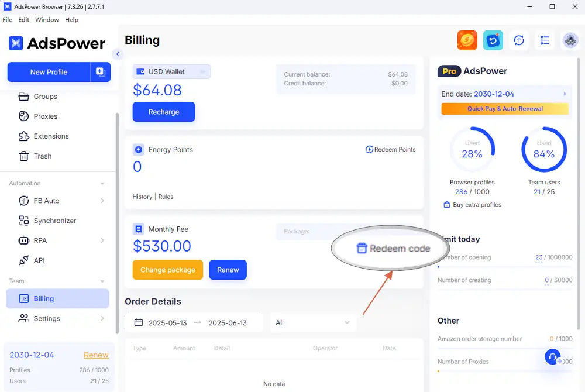This screenshot has width=585, height=392.
Task: Open the Window menu
Action: (x=47, y=19)
